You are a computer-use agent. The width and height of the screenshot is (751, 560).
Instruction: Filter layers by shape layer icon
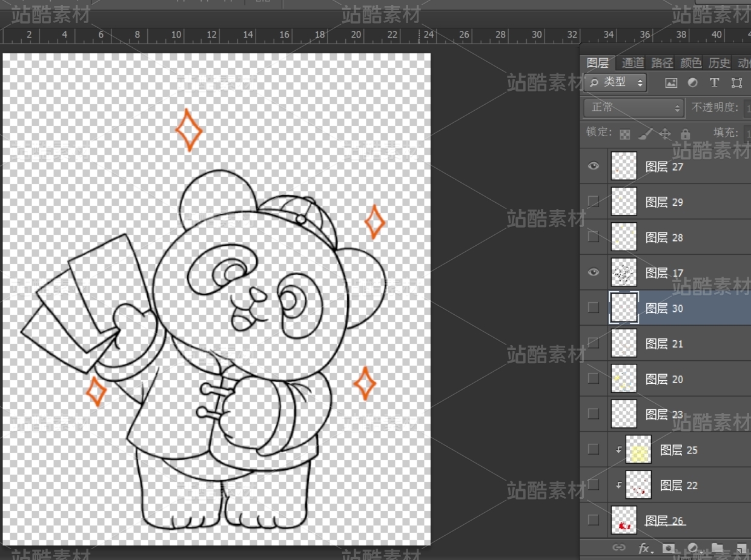[736, 83]
